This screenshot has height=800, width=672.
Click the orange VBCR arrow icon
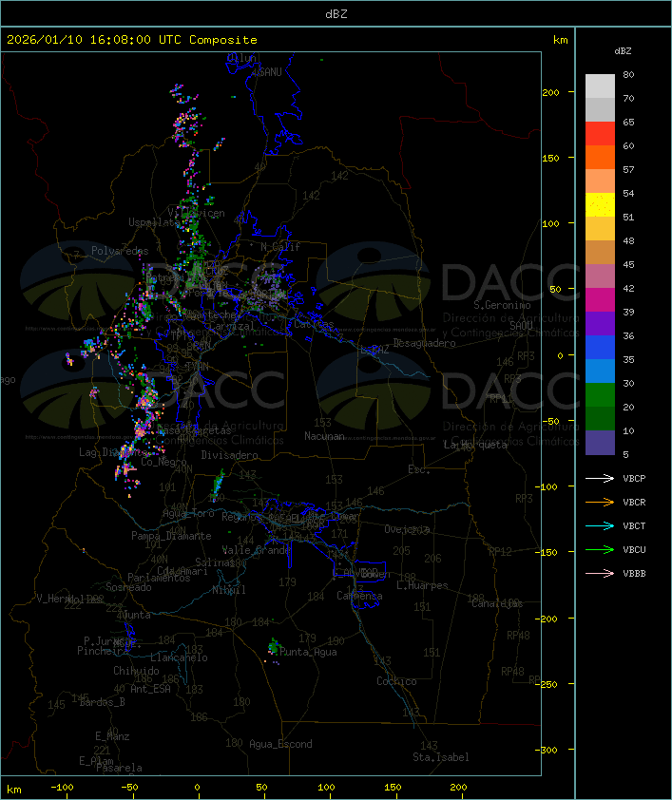tap(600, 502)
